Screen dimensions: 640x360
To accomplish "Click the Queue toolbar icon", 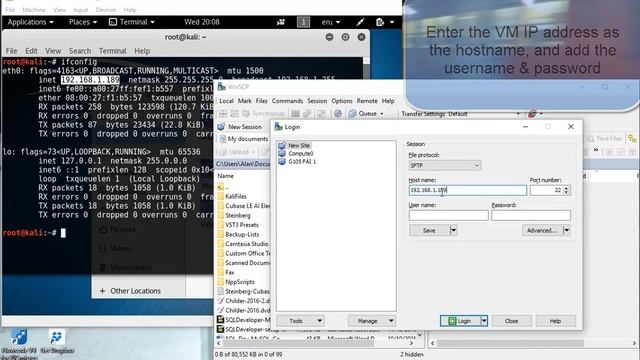I will click(352, 114).
